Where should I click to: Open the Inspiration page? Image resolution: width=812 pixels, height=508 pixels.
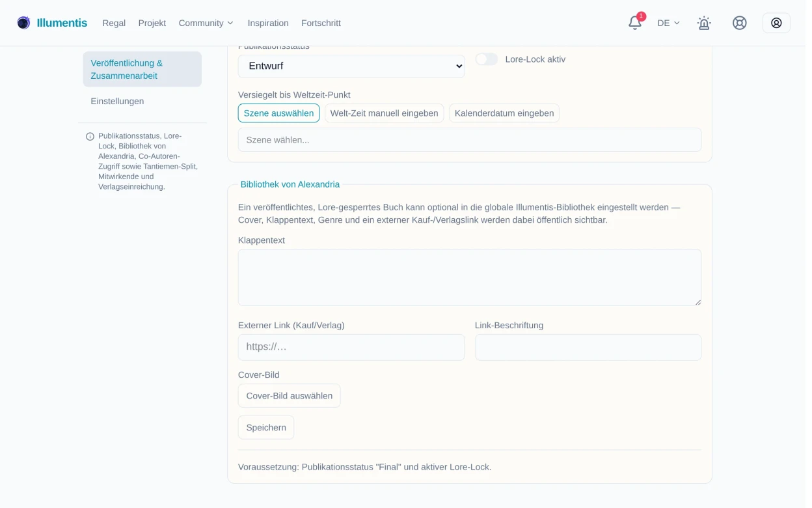coord(268,23)
